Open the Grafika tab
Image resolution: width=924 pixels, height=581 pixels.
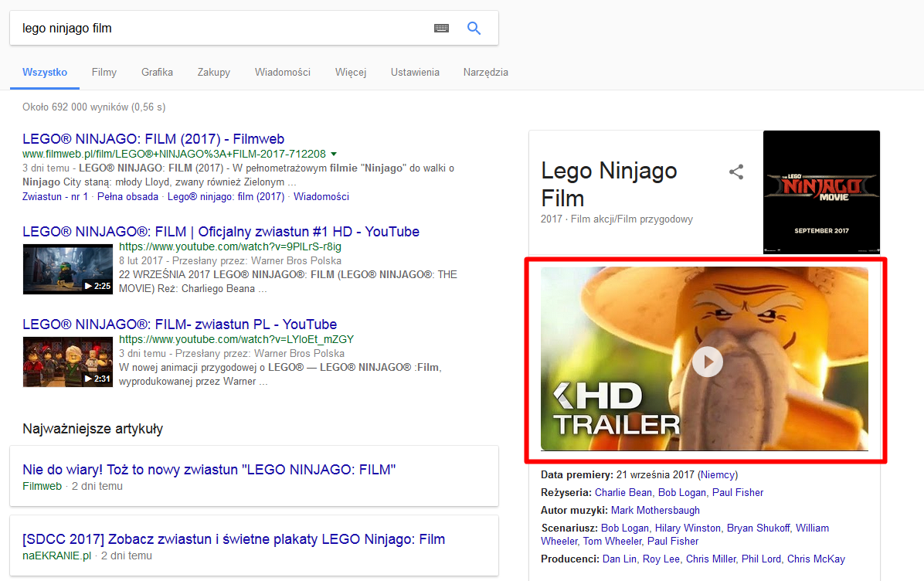click(158, 72)
